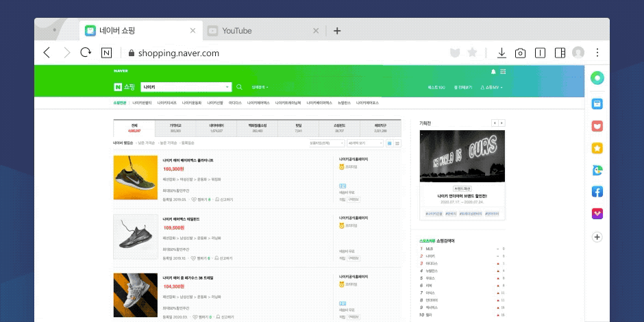Click the notification bell in Naver header

pyautogui.click(x=493, y=71)
